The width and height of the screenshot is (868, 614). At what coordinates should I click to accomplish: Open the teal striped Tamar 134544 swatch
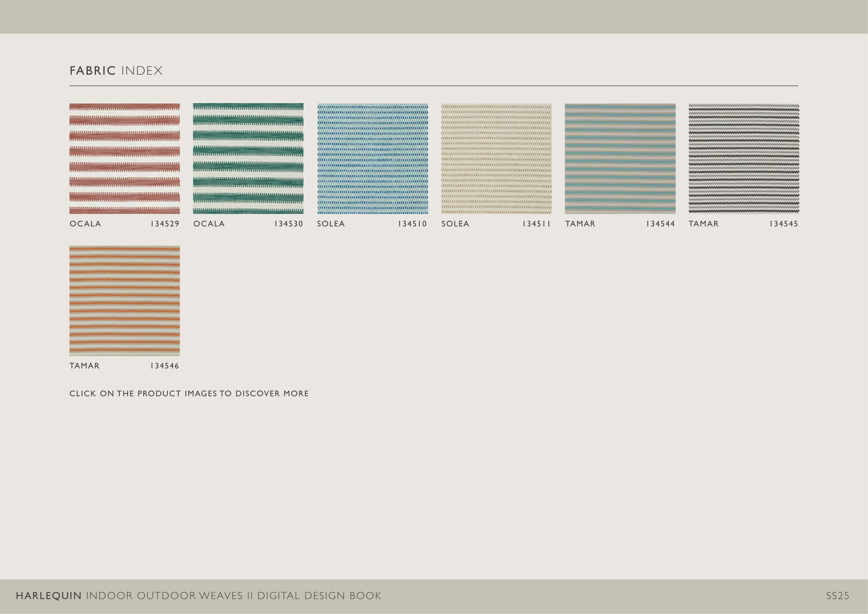(x=620, y=158)
